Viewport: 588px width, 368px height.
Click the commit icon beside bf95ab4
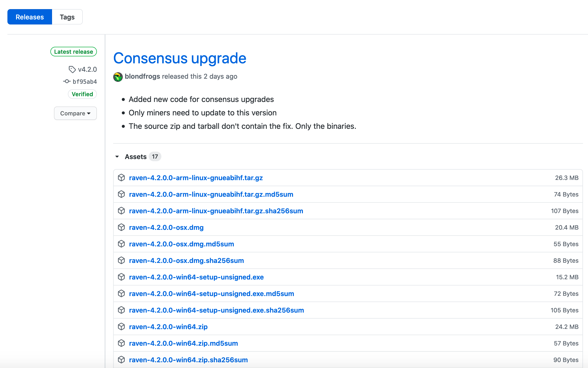67,81
